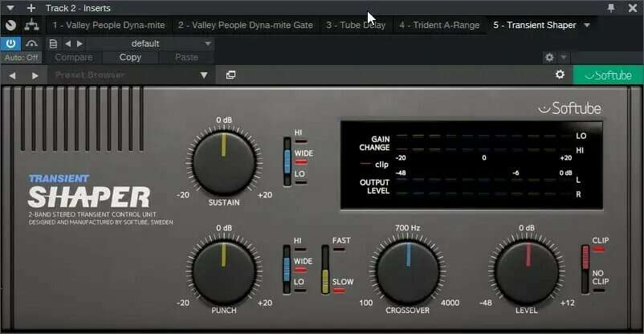Expand the default preset dropdown
Screen dimensions: 644x334
click(x=208, y=43)
